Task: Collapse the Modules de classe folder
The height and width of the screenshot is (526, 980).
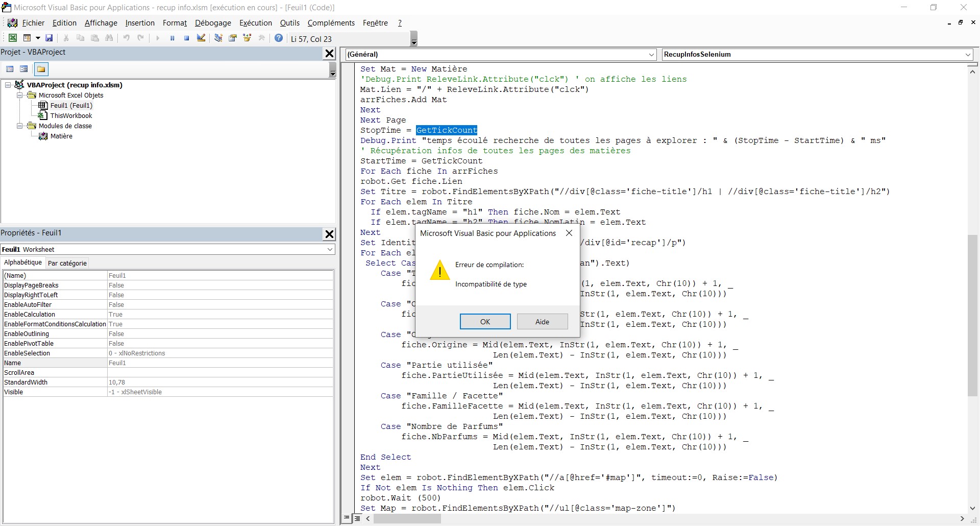Action: (19, 126)
